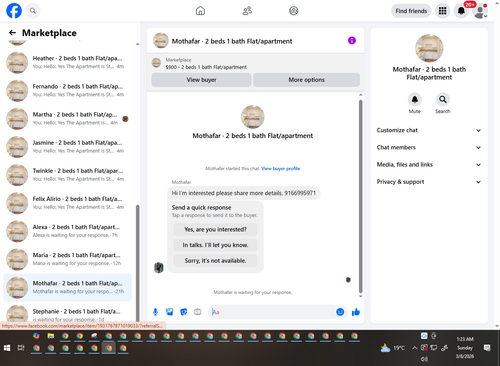Open the Facebook logo home link
Viewport: 500px width, 366px height.
[14, 11]
